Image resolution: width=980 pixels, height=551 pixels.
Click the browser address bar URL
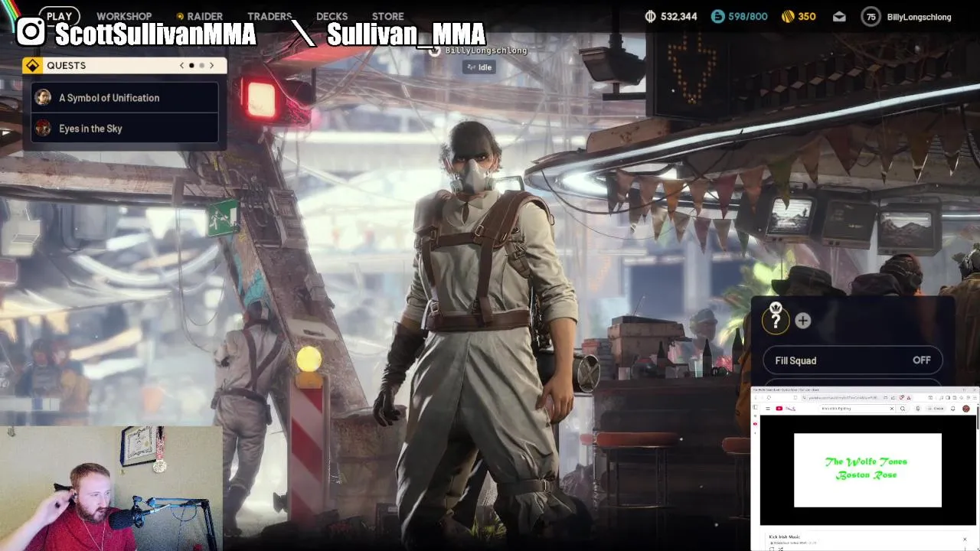click(843, 398)
